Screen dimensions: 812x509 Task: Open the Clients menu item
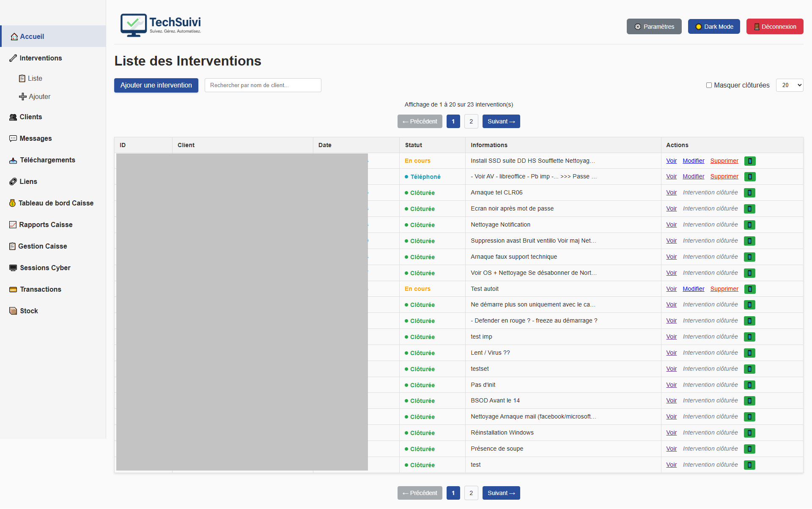point(30,117)
